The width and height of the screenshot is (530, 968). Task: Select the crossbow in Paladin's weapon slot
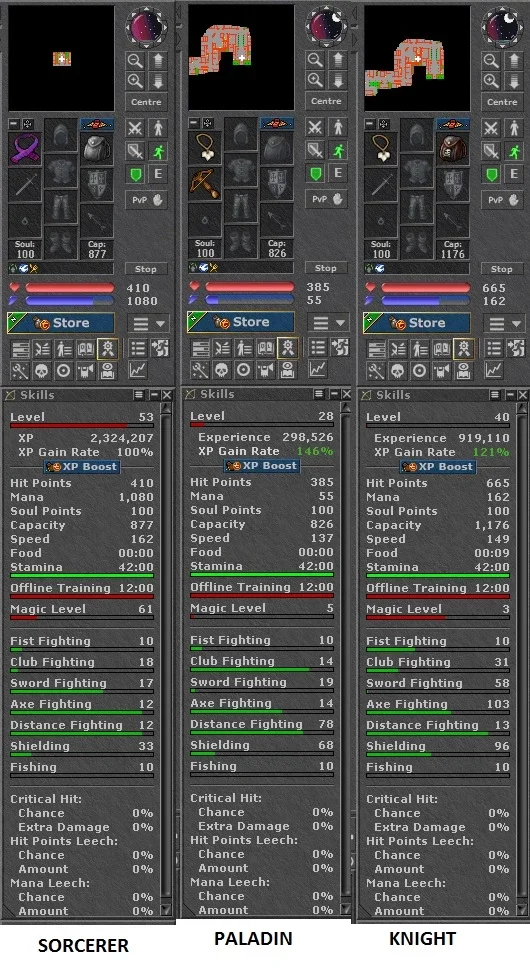[x=205, y=183]
